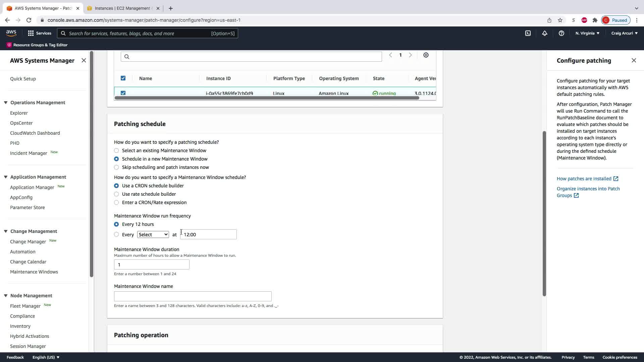Open AWS CloudShell icon in header

point(528,33)
